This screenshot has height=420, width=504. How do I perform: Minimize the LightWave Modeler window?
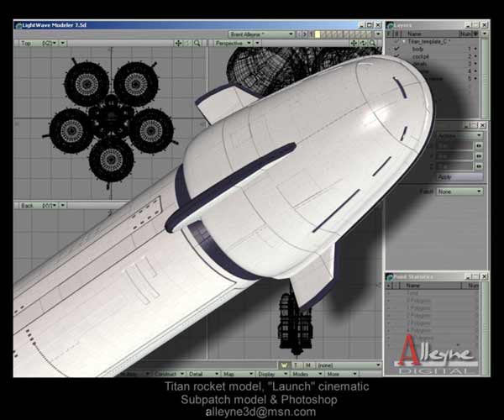[x=362, y=25]
